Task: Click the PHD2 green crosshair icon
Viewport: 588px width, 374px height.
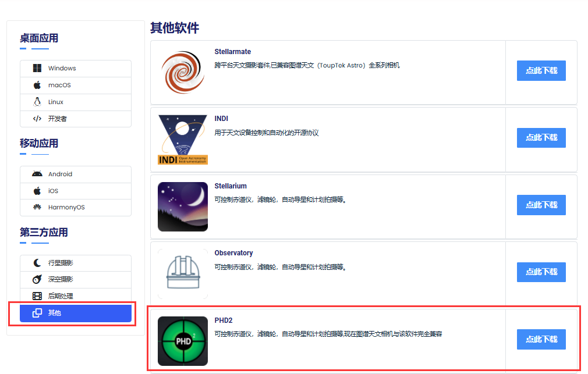Action: (x=182, y=341)
